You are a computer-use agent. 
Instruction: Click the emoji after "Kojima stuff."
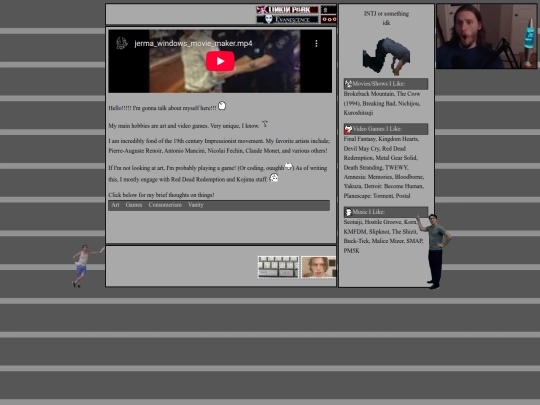274,178
